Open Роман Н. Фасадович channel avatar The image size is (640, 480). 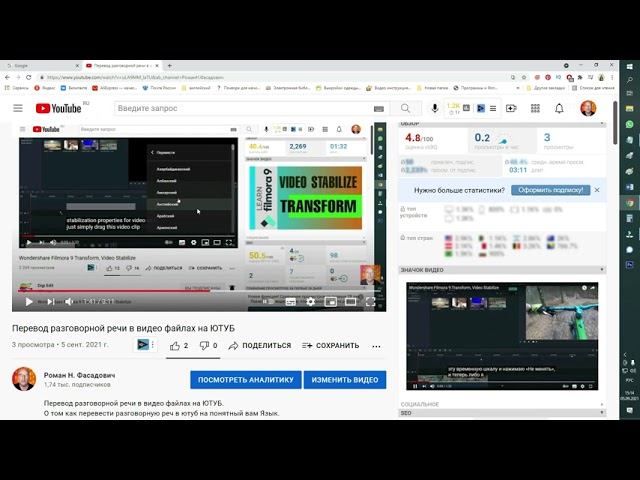pyautogui.click(x=24, y=379)
